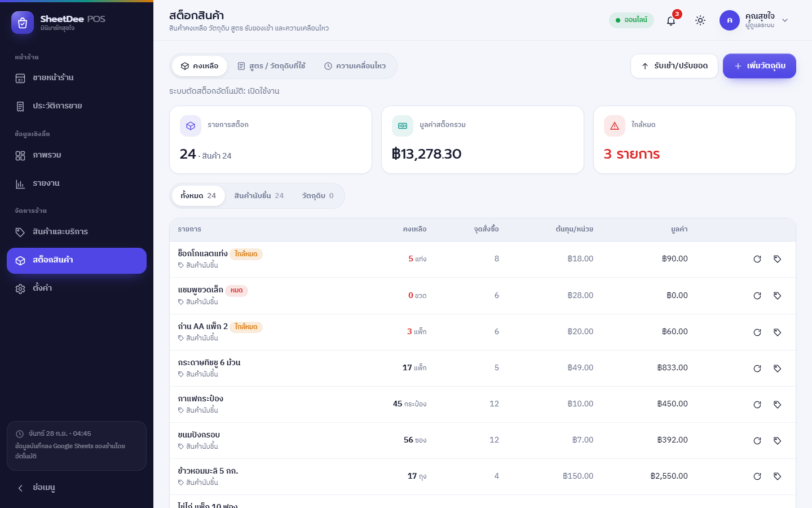812x508 pixels.
Task: Open the notifications bell
Action: [671, 20]
